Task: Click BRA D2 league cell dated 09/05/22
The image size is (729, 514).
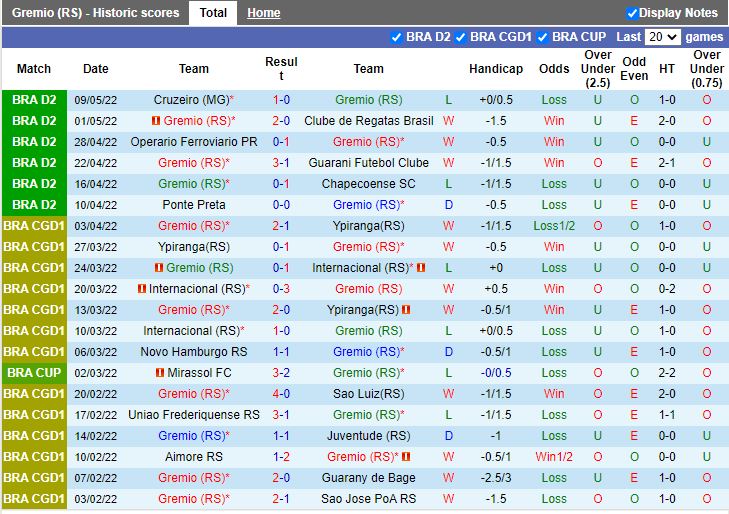Action: pyautogui.click(x=34, y=100)
